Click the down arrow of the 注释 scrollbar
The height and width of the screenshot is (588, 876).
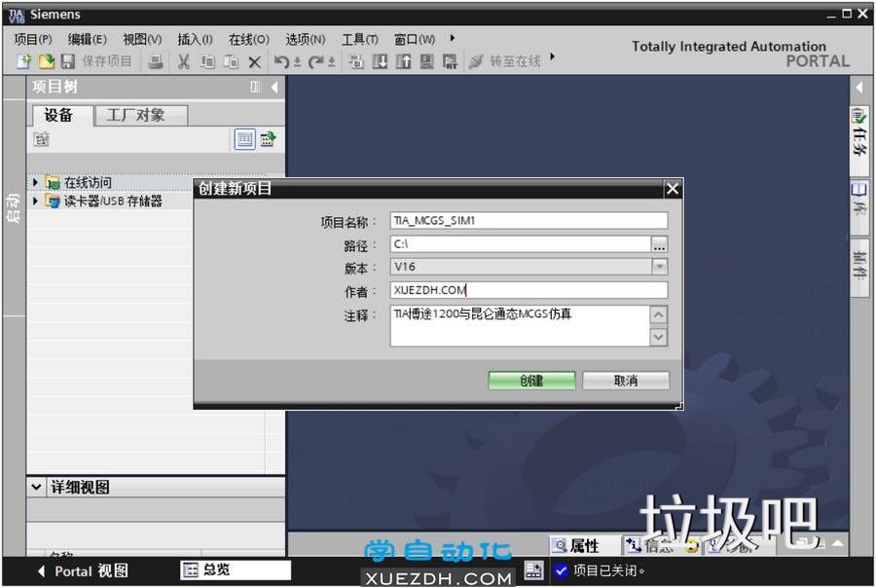[x=659, y=337]
